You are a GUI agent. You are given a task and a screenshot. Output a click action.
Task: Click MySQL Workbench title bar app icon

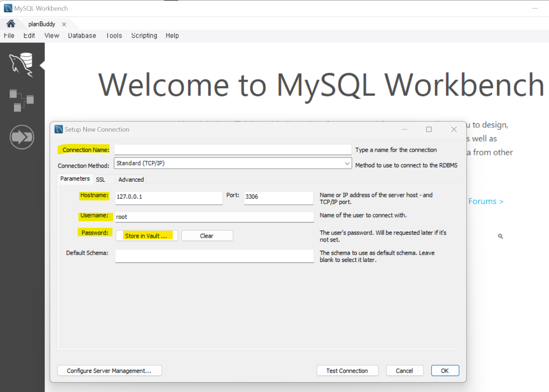coord(8,8)
